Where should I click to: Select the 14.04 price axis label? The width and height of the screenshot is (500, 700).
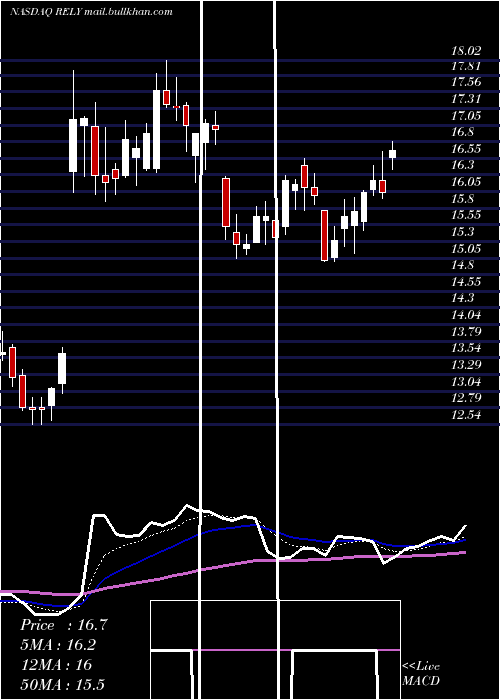466,315
